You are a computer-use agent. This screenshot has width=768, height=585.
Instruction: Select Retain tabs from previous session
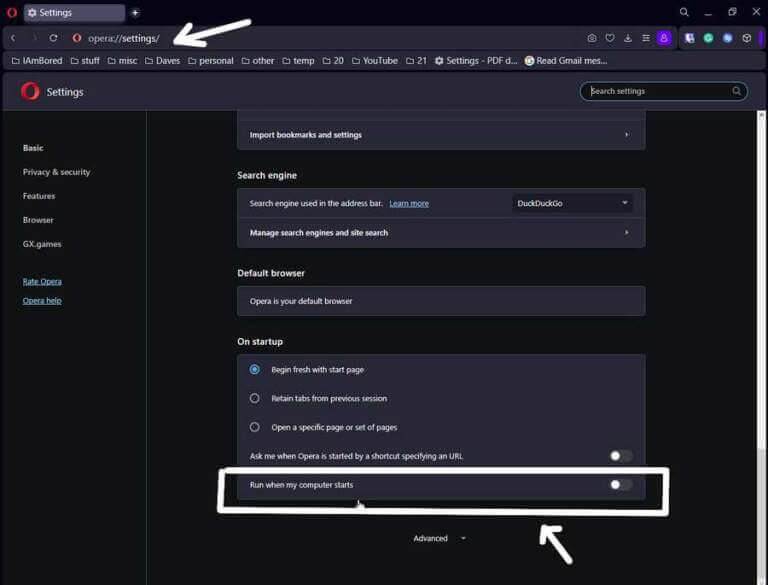tap(255, 398)
